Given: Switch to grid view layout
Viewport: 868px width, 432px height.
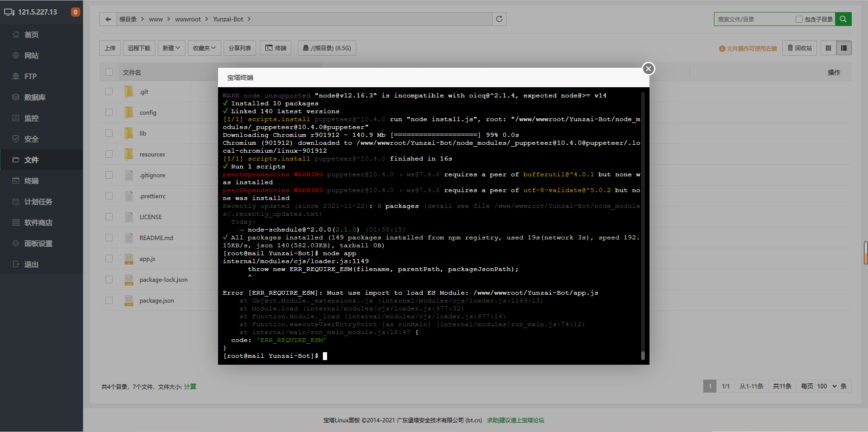Looking at the screenshot, I should click(x=829, y=48).
